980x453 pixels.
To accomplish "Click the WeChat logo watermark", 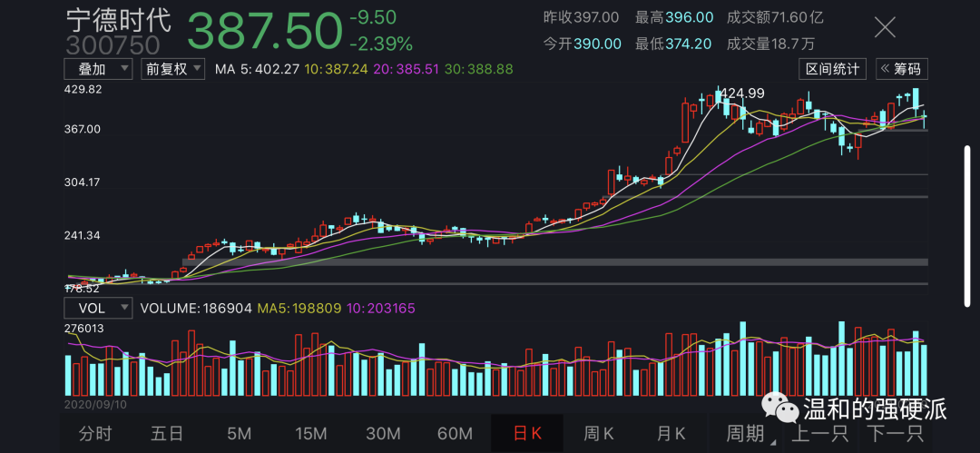I will (779, 409).
